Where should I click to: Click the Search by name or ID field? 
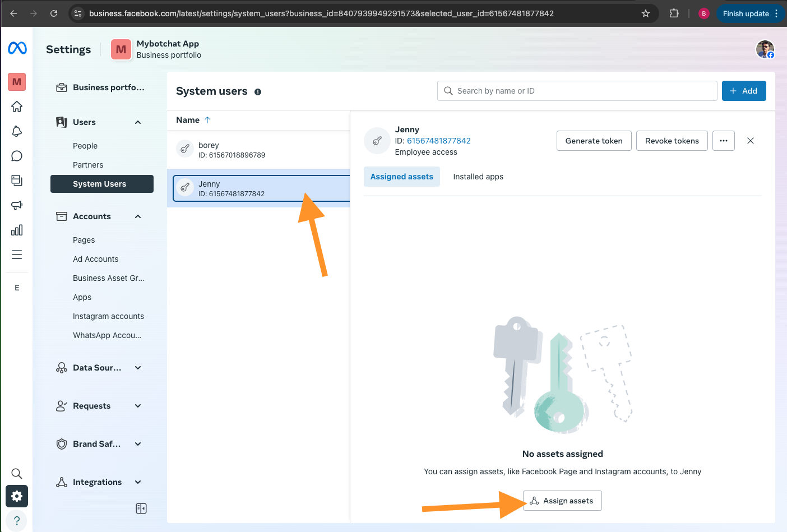click(577, 91)
